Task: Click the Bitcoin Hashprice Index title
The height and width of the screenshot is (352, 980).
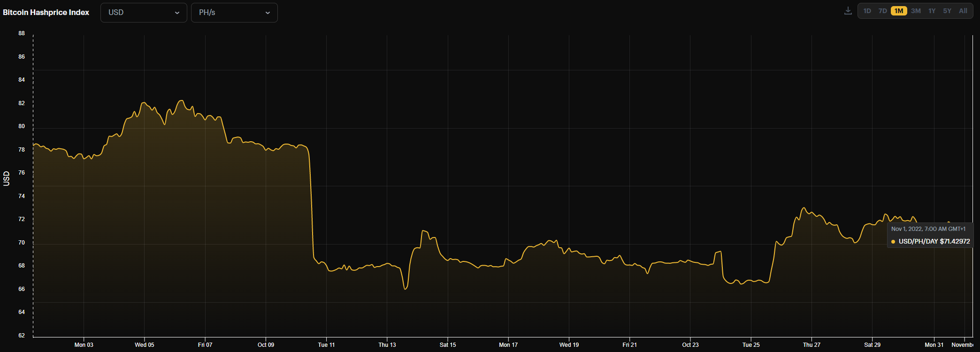Action: [46, 13]
